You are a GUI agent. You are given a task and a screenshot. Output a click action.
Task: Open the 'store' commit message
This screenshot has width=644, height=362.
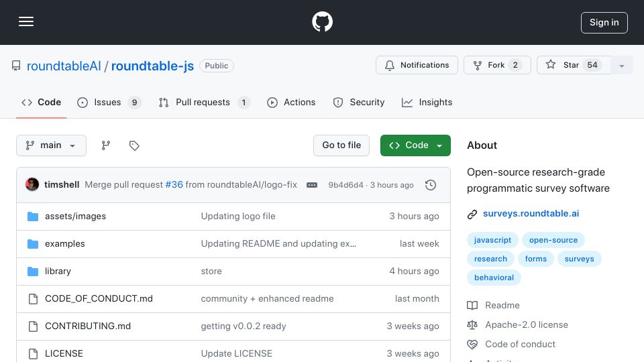click(x=211, y=271)
